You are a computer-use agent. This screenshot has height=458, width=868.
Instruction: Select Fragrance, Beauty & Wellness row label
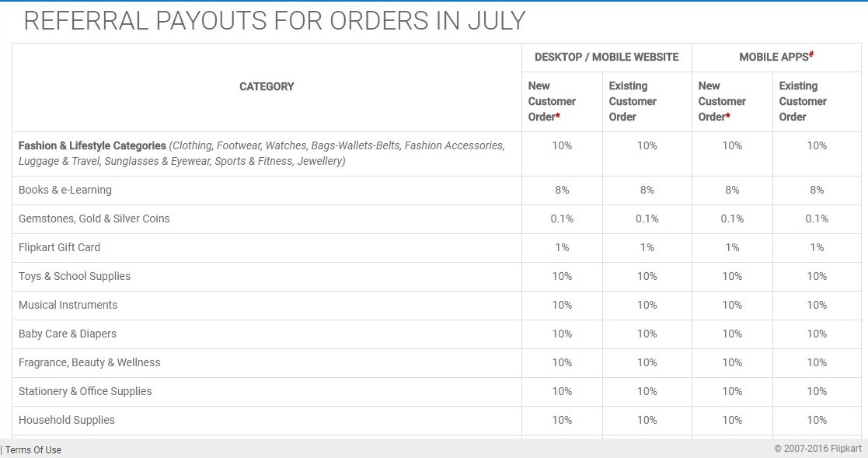[89, 362]
